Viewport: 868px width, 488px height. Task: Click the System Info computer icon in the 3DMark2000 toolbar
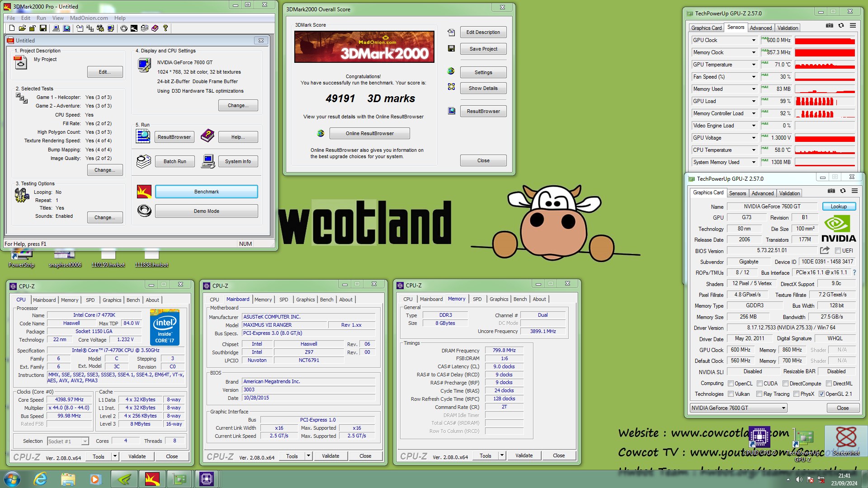[x=56, y=28]
